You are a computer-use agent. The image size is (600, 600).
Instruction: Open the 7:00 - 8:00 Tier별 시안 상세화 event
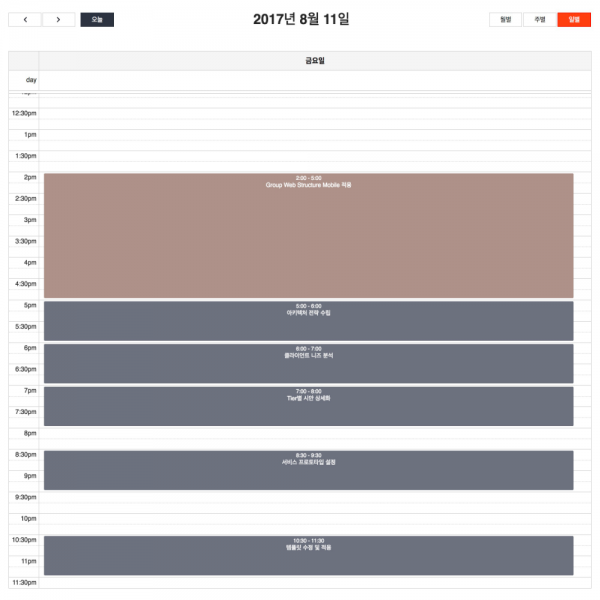click(308, 406)
